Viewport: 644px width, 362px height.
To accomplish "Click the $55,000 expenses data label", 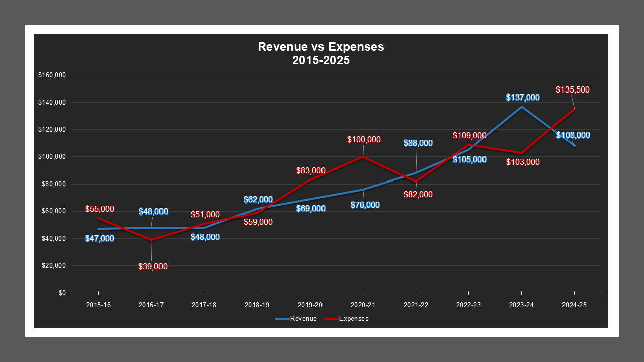I will pos(100,209).
